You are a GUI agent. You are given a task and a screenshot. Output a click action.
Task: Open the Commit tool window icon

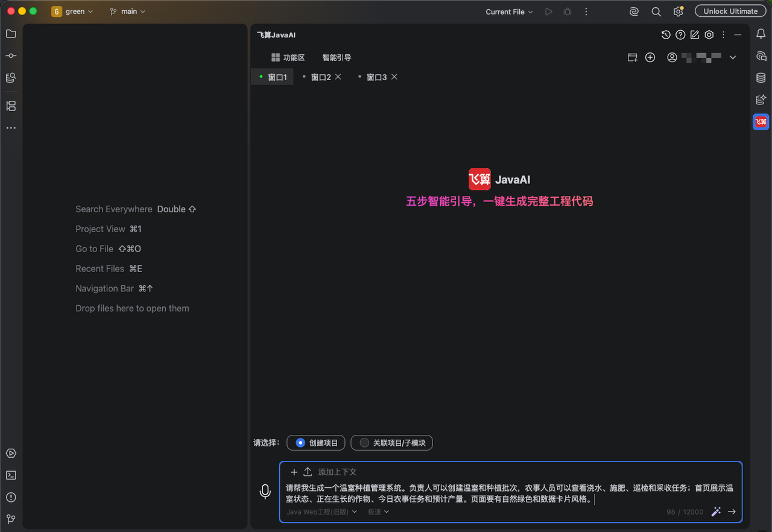tap(11, 55)
